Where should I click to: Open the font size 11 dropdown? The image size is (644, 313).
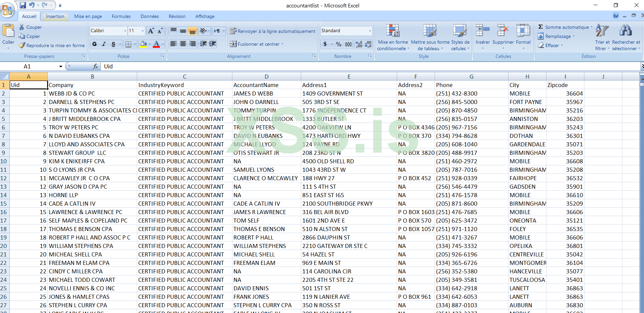(x=143, y=31)
